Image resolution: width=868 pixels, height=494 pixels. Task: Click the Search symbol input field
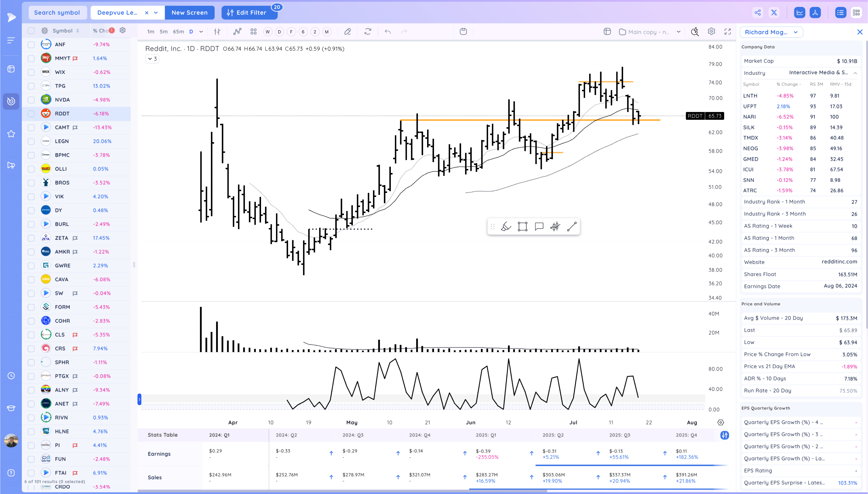click(57, 13)
